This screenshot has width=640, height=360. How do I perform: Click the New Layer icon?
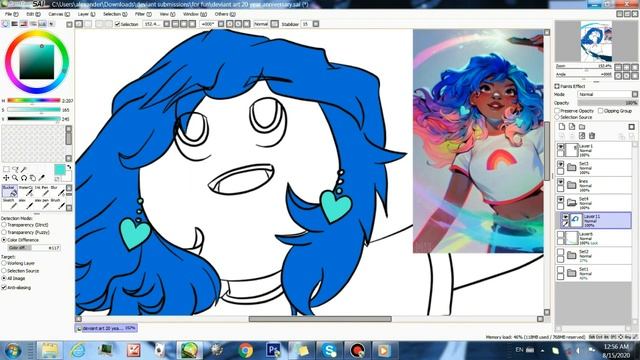[x=562, y=127]
